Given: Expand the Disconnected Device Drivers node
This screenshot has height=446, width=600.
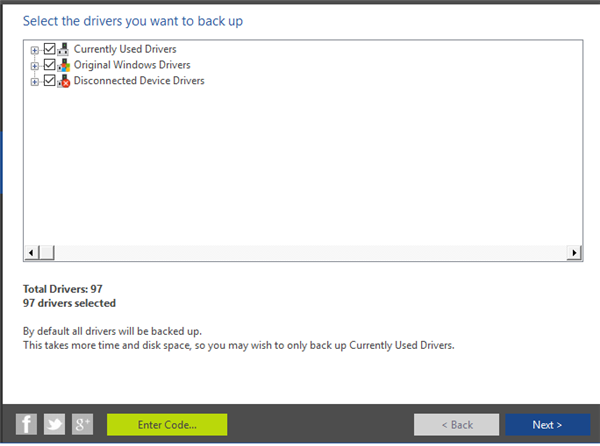Looking at the screenshot, I should pyautogui.click(x=35, y=81).
